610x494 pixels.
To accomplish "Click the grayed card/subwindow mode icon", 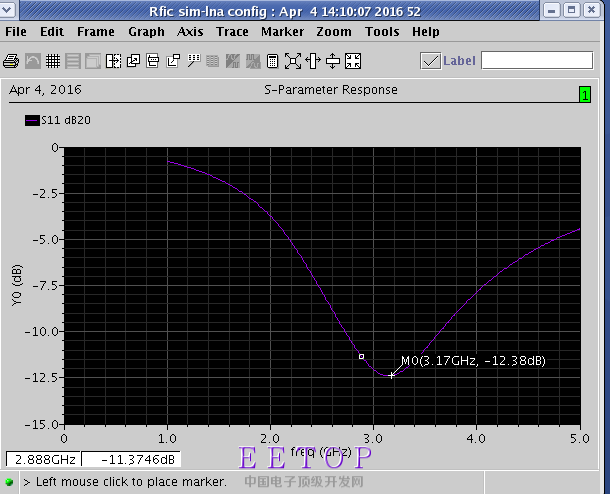I will coord(93,61).
